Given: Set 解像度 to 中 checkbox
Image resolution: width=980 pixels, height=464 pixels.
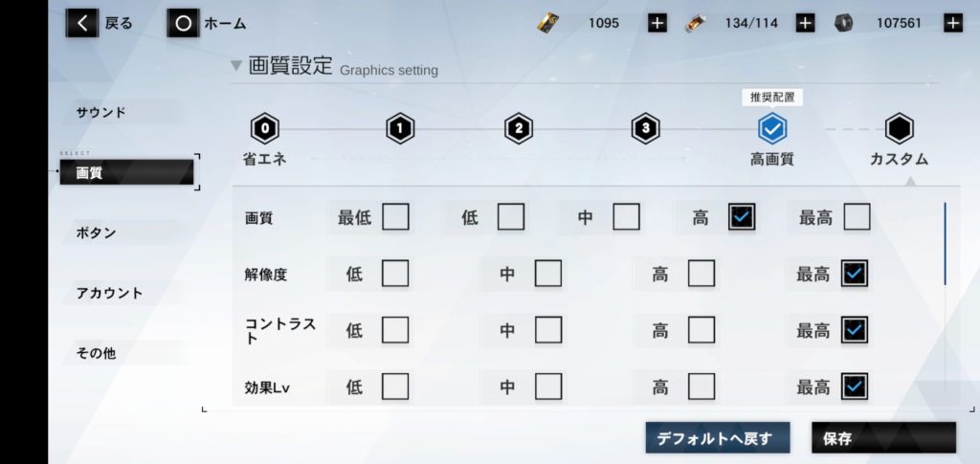Looking at the screenshot, I should [x=547, y=275].
